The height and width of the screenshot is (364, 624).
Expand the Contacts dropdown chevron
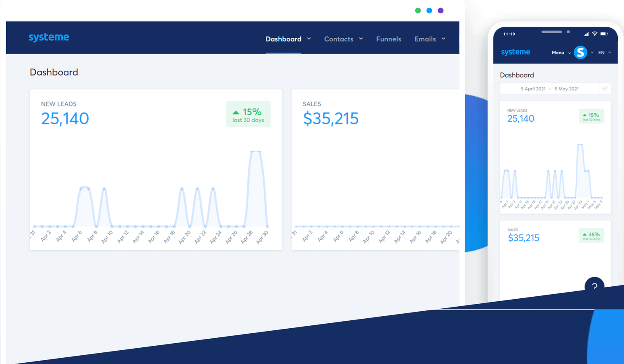coord(361,39)
